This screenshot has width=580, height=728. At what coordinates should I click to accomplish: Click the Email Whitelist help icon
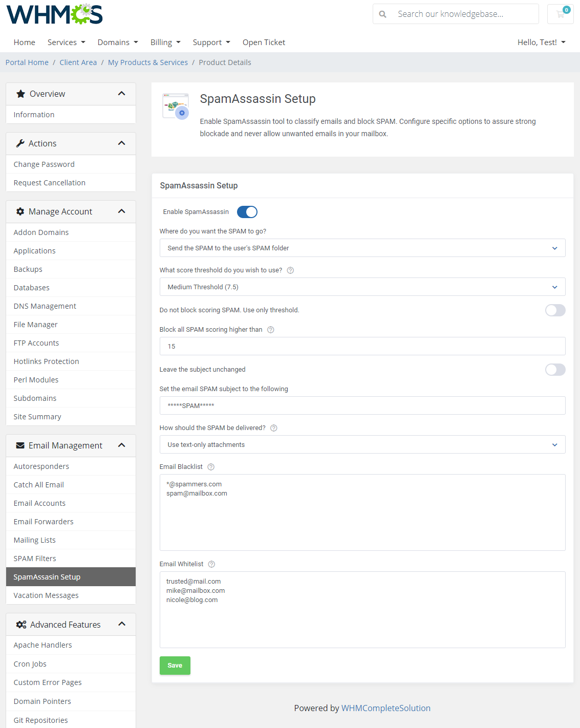click(211, 564)
